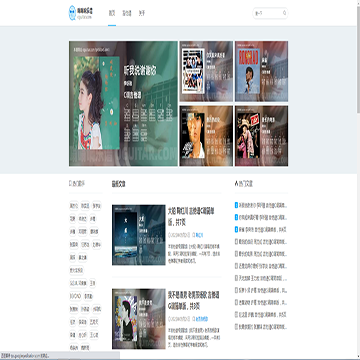The width and height of the screenshot is (360, 360).
Task: Open the banner card with the dark male portrait cover
Action: click(x=206, y=136)
